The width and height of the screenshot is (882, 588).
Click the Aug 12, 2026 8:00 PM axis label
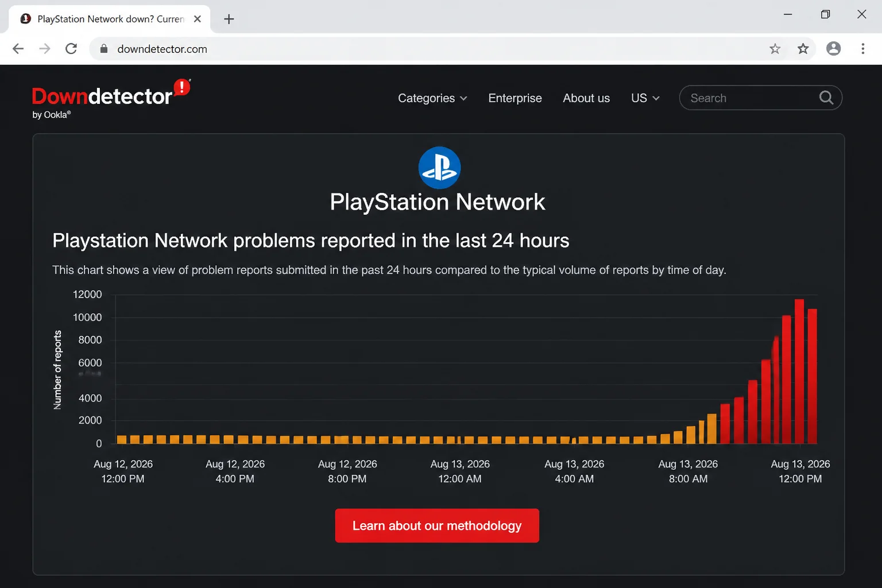coord(347,471)
